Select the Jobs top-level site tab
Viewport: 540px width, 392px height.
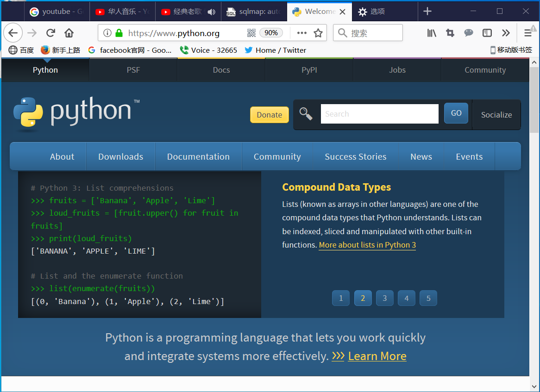397,70
